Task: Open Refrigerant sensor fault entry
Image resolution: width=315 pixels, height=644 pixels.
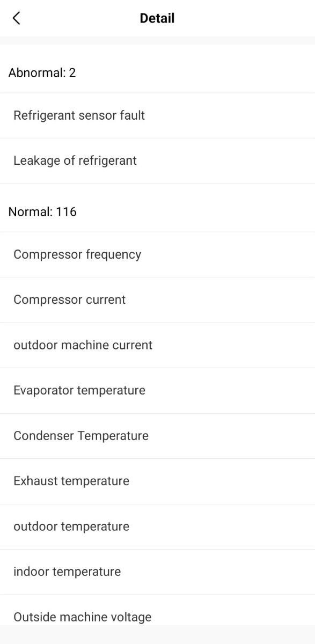Action: click(157, 115)
